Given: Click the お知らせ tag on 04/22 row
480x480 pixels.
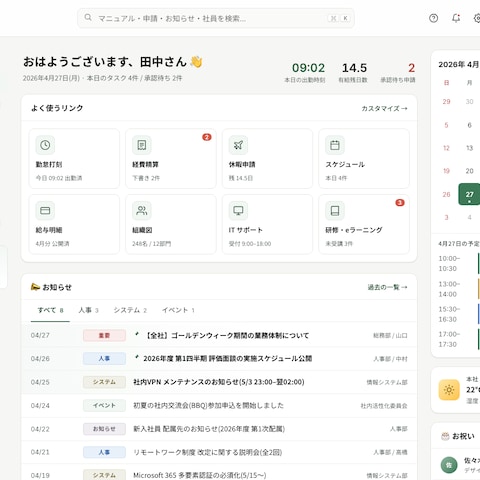Looking at the screenshot, I should [104, 429].
